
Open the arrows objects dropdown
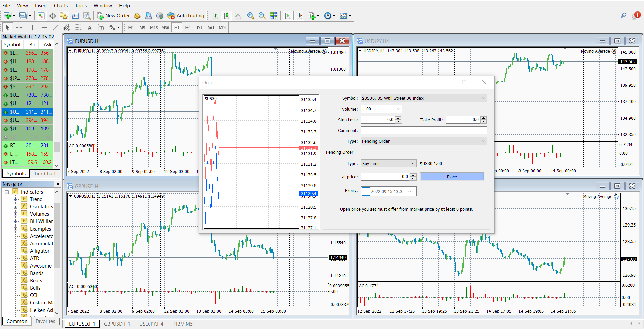114,28
